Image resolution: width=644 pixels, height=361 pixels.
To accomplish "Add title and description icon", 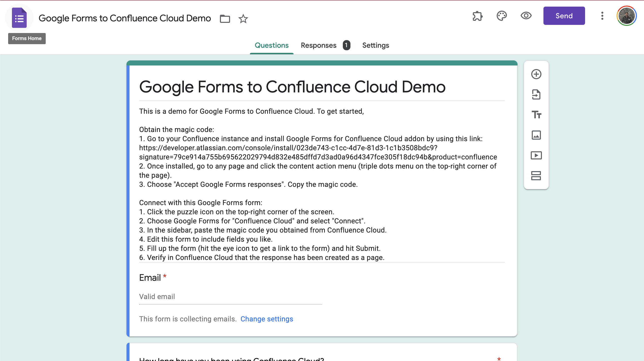I will point(536,115).
